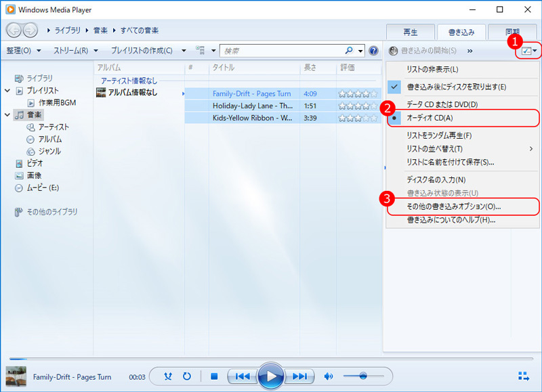Expand リストの並べ替え(T) submenu
The image size is (542, 392).
(463, 149)
